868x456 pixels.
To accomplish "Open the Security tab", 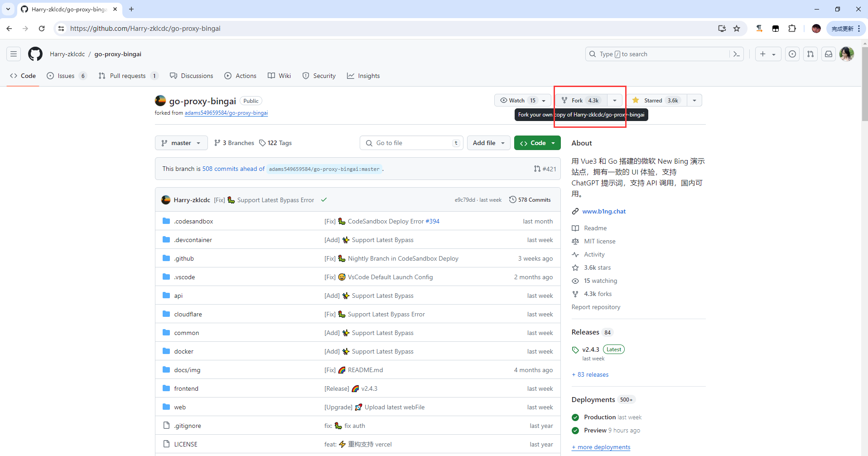I will [x=319, y=76].
